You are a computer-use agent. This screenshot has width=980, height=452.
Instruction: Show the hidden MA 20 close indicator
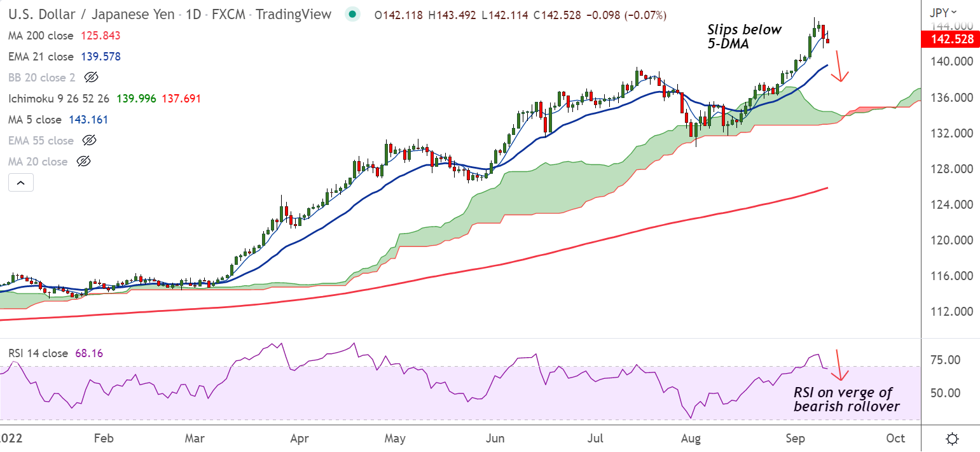(83, 162)
